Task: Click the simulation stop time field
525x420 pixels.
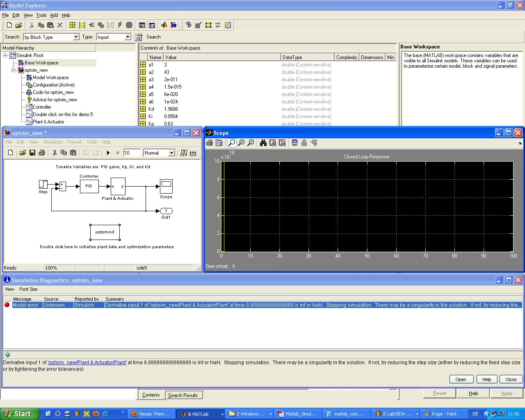Action: click(131, 153)
